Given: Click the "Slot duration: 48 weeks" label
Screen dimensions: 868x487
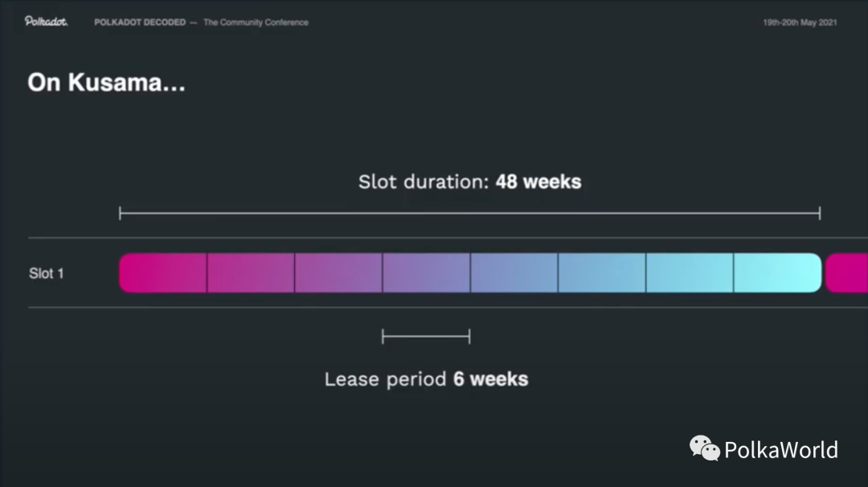Looking at the screenshot, I should pyautogui.click(x=469, y=182).
